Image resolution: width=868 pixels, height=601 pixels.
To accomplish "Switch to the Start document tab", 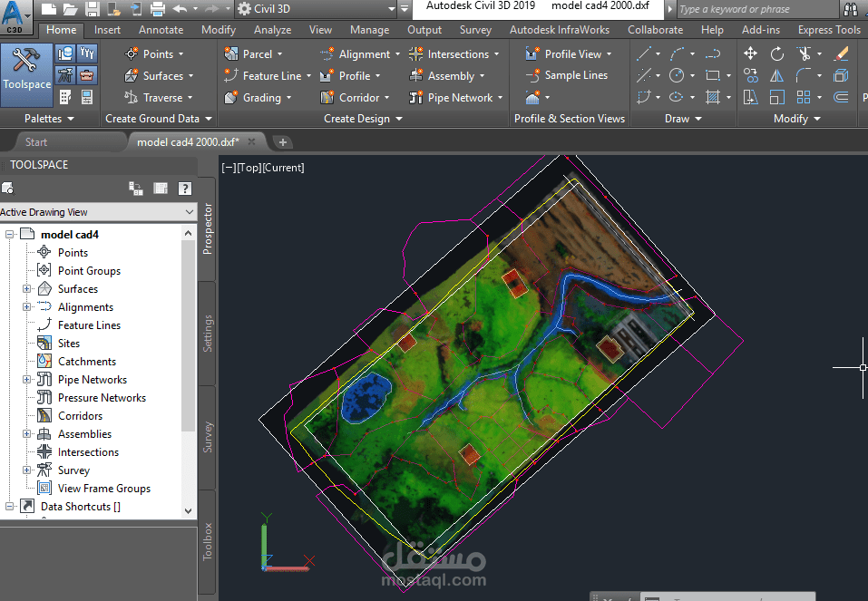I will [x=36, y=142].
